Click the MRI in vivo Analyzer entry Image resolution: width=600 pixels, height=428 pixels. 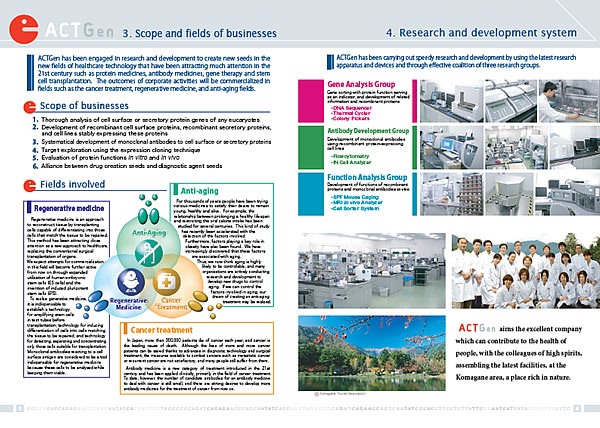coord(356,202)
